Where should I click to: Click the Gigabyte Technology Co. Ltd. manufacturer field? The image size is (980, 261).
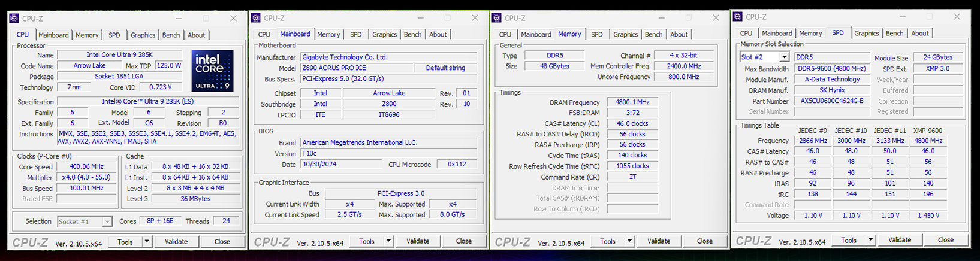(388, 57)
